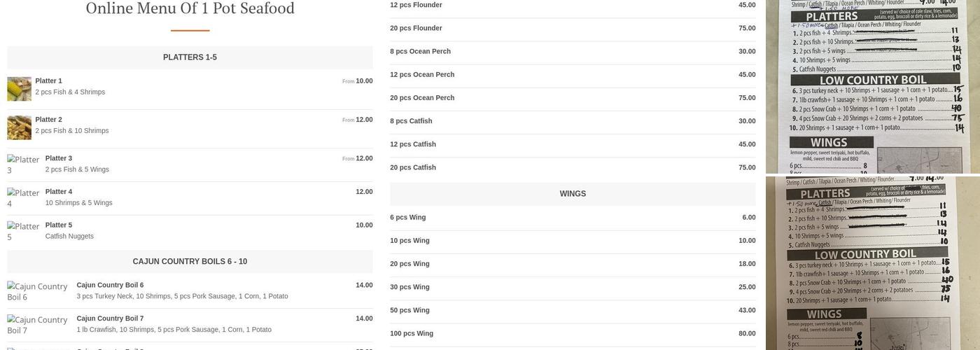Click the Platter 2 food thumbnail
980x350 pixels.
[19, 127]
